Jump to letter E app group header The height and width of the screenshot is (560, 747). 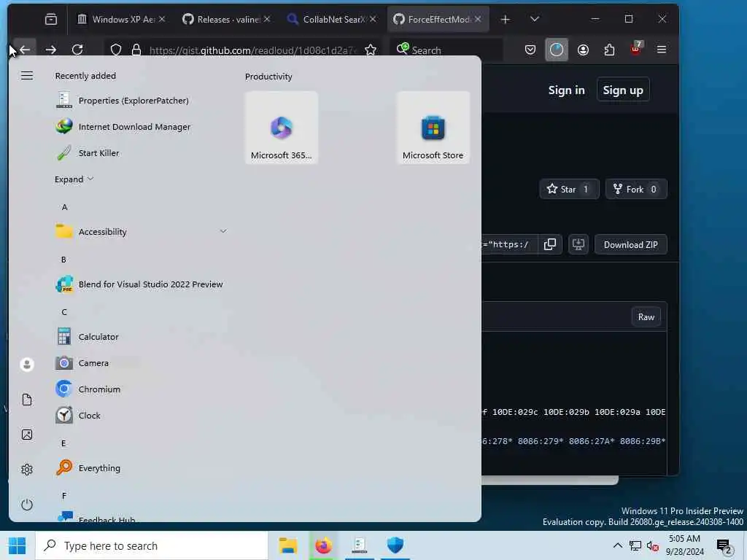(x=64, y=443)
